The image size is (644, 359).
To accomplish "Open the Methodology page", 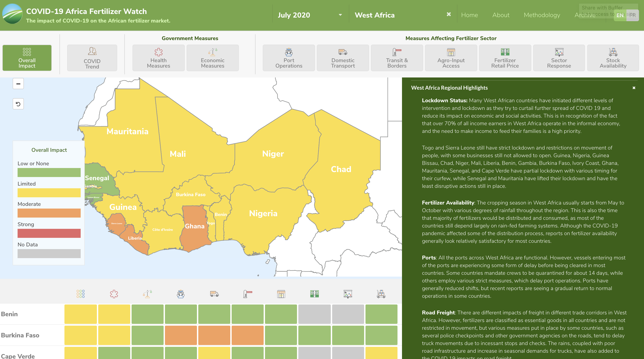I will 541,15.
